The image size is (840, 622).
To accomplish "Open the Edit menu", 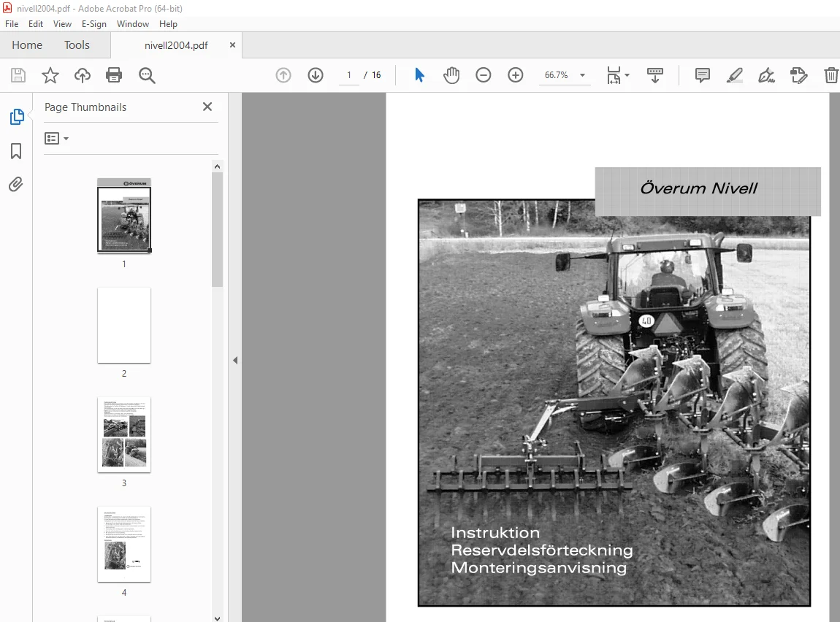I will pyautogui.click(x=36, y=23).
